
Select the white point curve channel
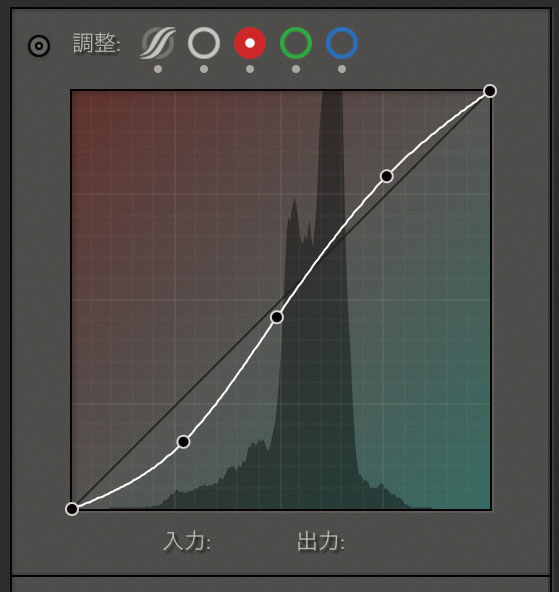(x=204, y=43)
